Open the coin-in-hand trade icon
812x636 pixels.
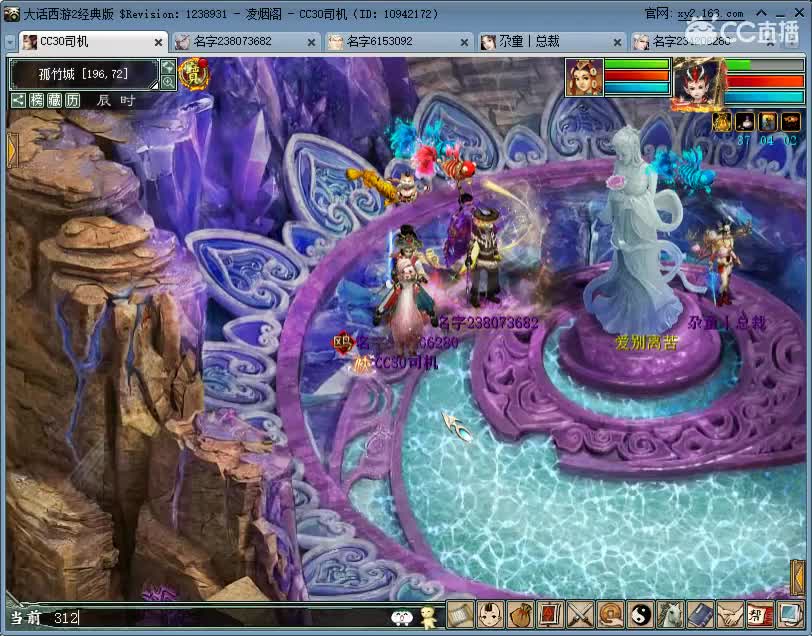click(610, 614)
